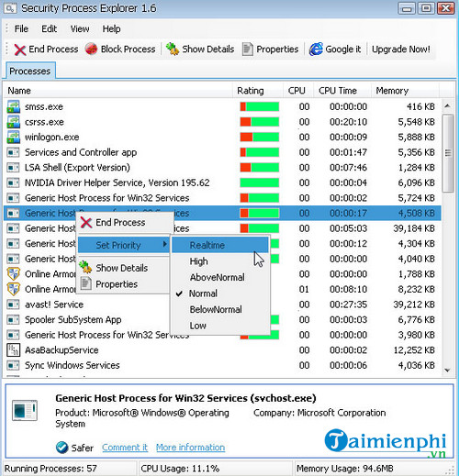Screen dimensions: 459x476
Task: Open the View menu
Action: click(80, 28)
